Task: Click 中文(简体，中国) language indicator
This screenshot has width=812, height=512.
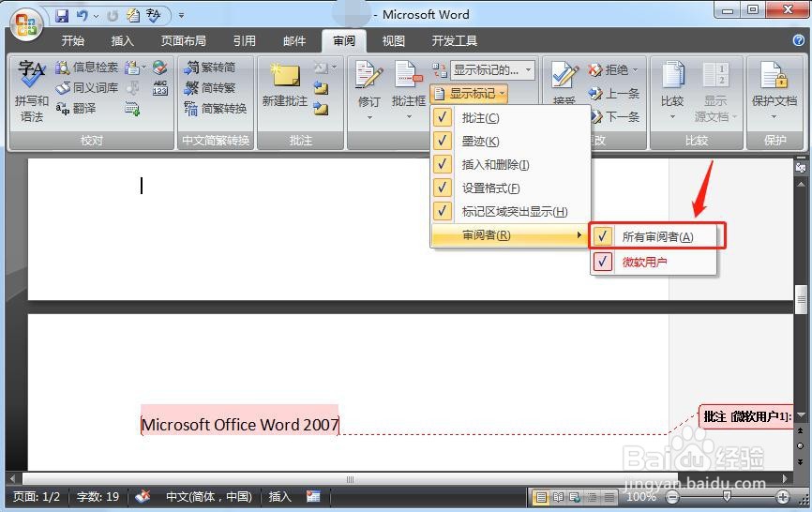Action: [x=208, y=497]
